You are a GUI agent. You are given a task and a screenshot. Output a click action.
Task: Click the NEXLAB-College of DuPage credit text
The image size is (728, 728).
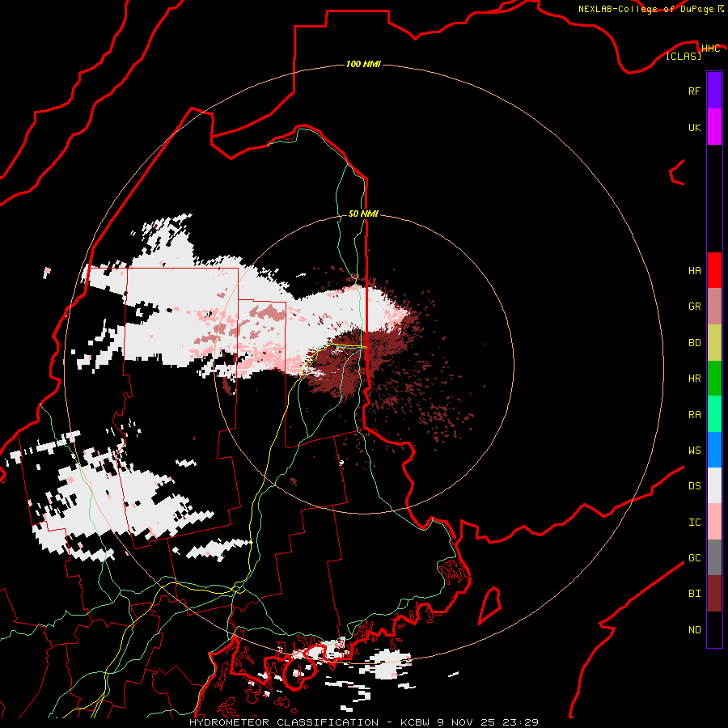(x=645, y=9)
